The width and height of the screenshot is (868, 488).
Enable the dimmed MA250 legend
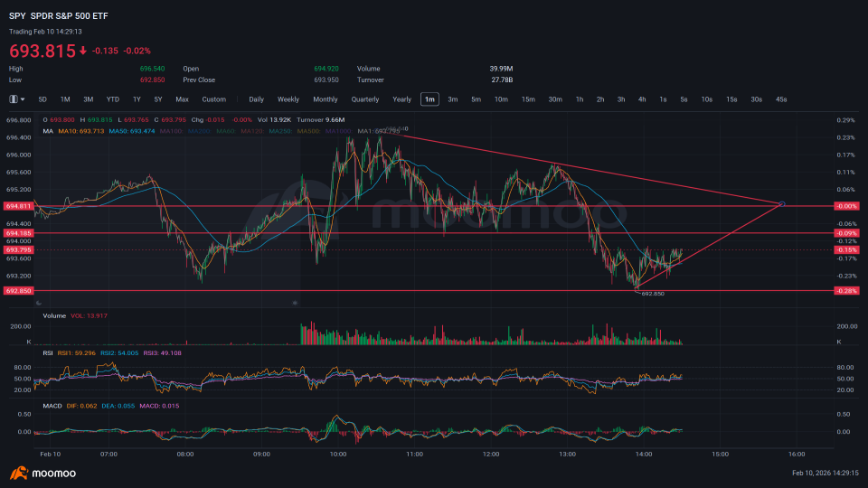[280, 131]
